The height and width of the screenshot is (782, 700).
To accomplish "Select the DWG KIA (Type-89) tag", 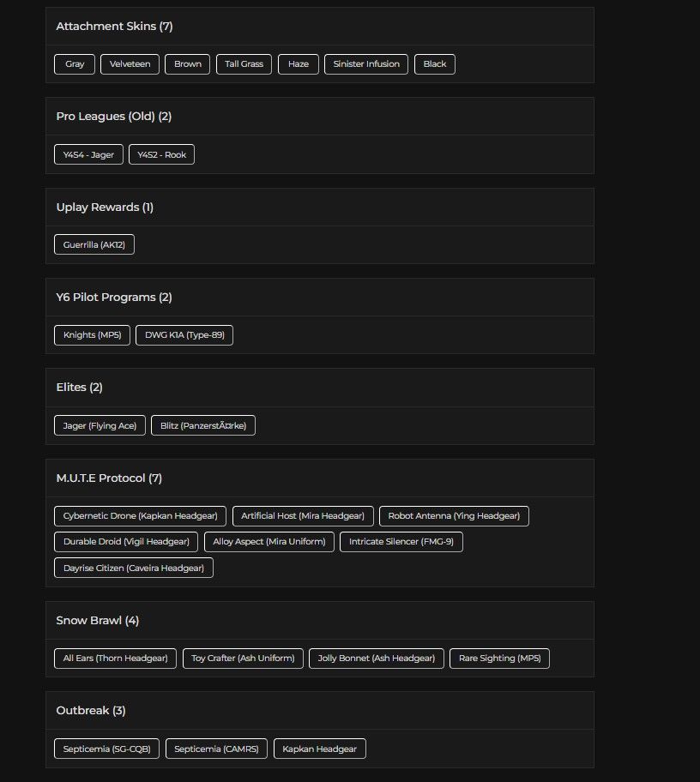I will coord(184,335).
